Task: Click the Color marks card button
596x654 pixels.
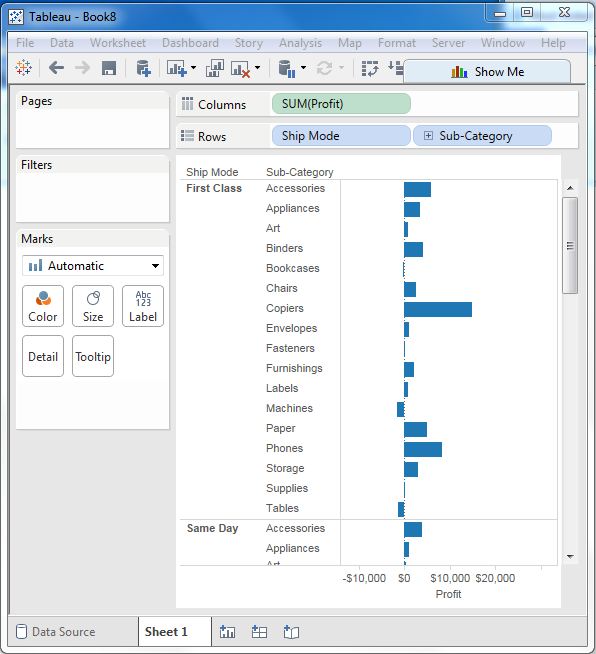Action: (43, 306)
